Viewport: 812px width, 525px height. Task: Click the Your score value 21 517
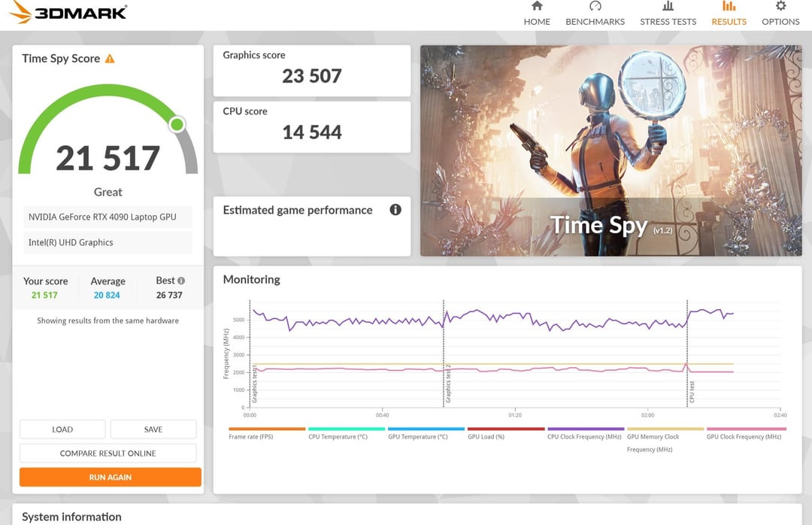tap(44, 295)
